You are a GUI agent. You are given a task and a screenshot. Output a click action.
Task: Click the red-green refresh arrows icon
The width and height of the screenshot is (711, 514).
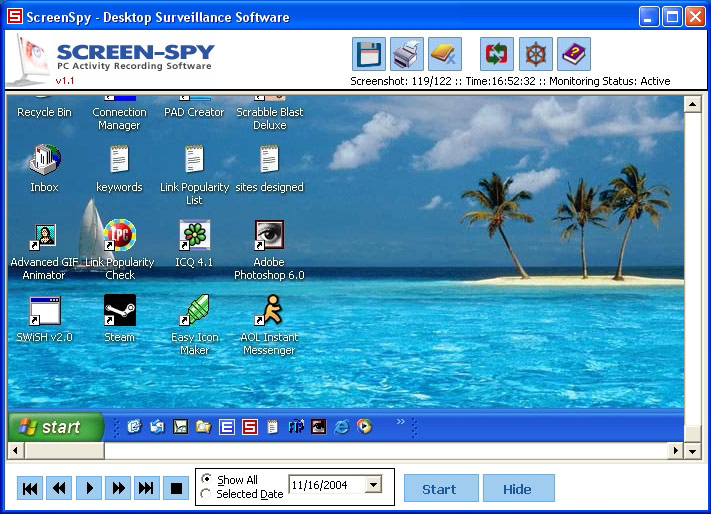[497, 54]
